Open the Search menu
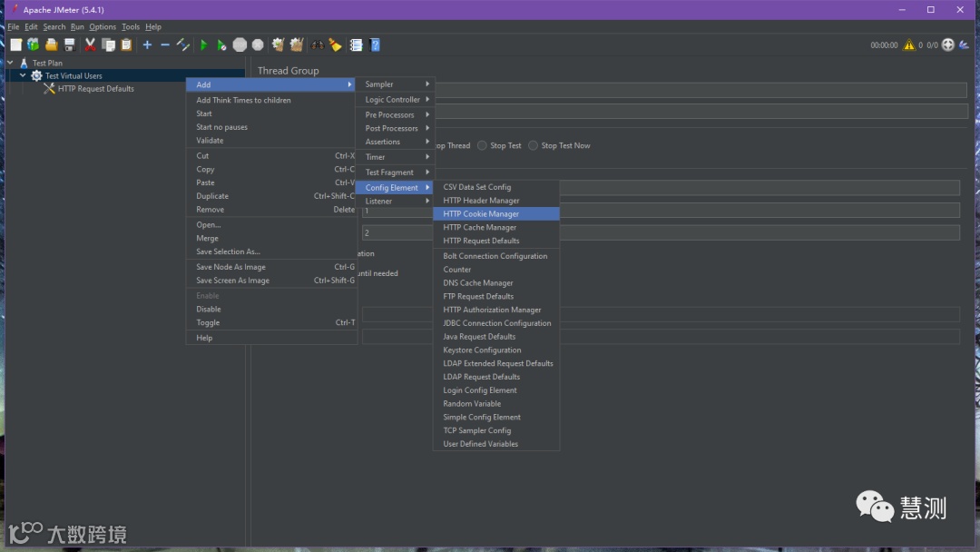 [54, 27]
